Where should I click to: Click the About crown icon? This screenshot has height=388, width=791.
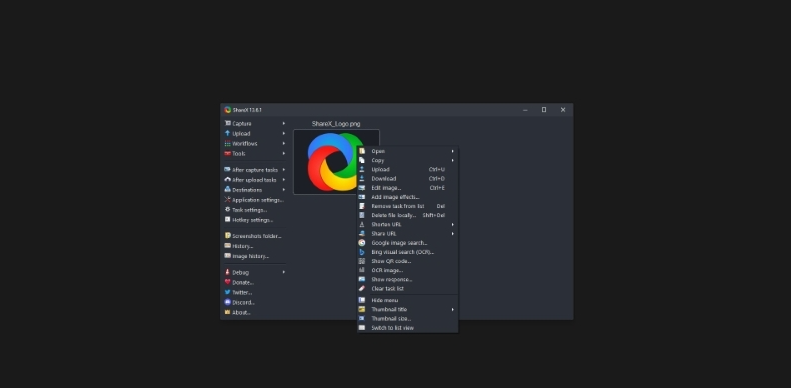point(228,312)
